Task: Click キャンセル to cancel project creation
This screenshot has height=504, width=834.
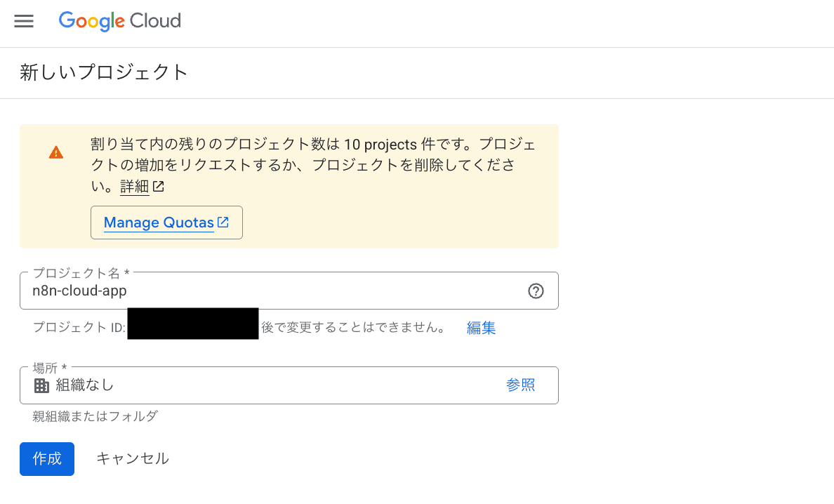Action: pos(132,458)
